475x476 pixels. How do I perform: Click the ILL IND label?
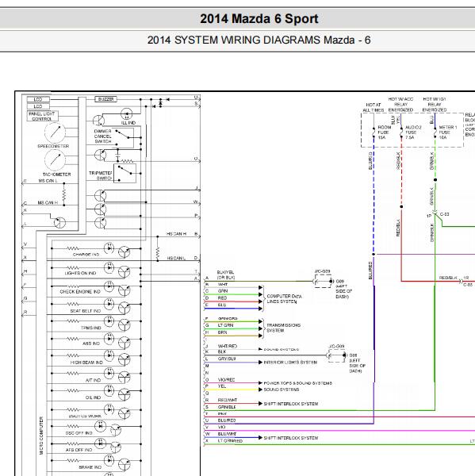pyautogui.click(x=128, y=123)
